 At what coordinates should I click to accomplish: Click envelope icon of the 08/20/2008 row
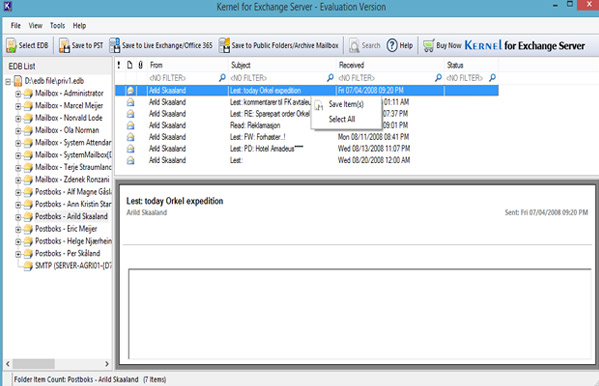pos(131,160)
